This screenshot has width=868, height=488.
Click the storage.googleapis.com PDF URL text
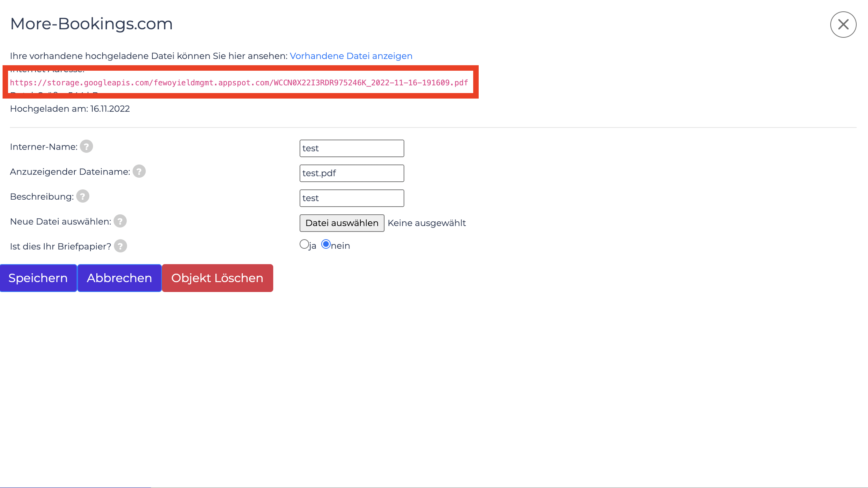239,83
